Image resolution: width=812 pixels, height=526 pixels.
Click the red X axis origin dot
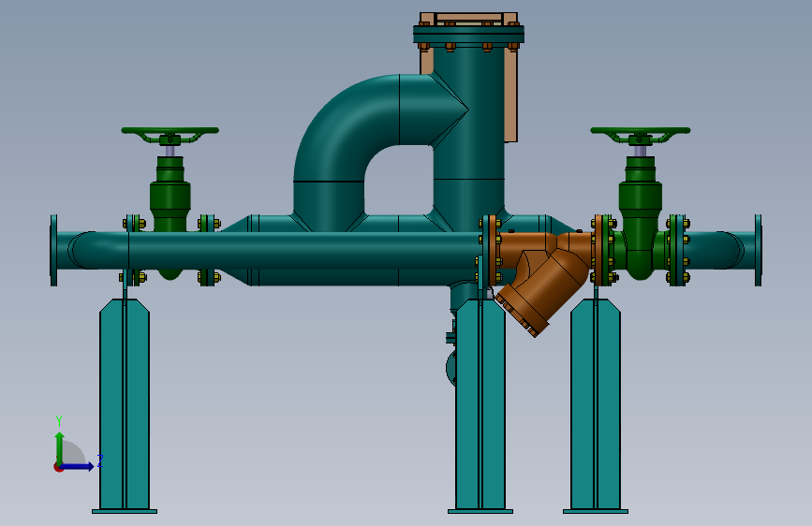point(58,467)
